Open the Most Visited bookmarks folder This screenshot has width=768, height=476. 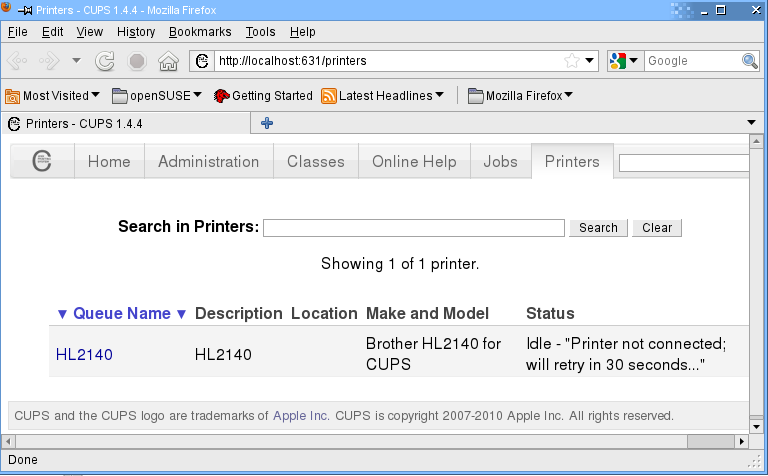[52, 96]
